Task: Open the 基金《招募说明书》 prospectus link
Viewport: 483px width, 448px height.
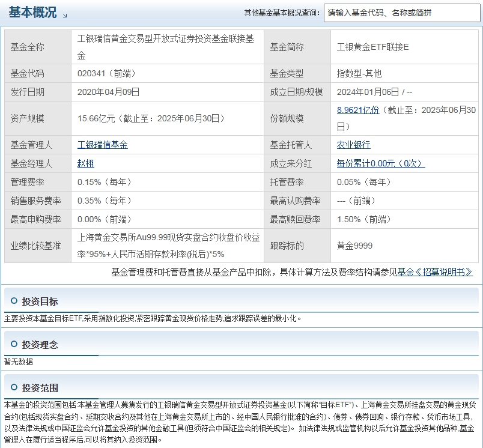Action: [x=435, y=272]
